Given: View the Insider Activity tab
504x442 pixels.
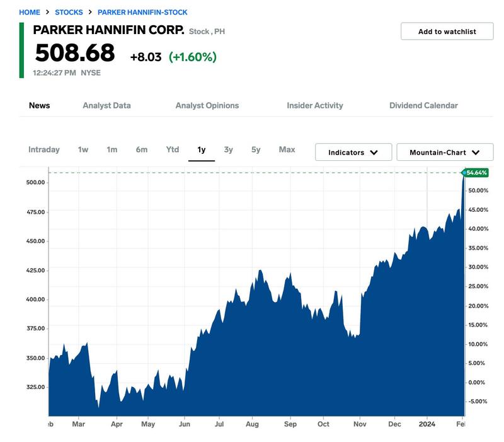Looking at the screenshot, I should pyautogui.click(x=314, y=105).
